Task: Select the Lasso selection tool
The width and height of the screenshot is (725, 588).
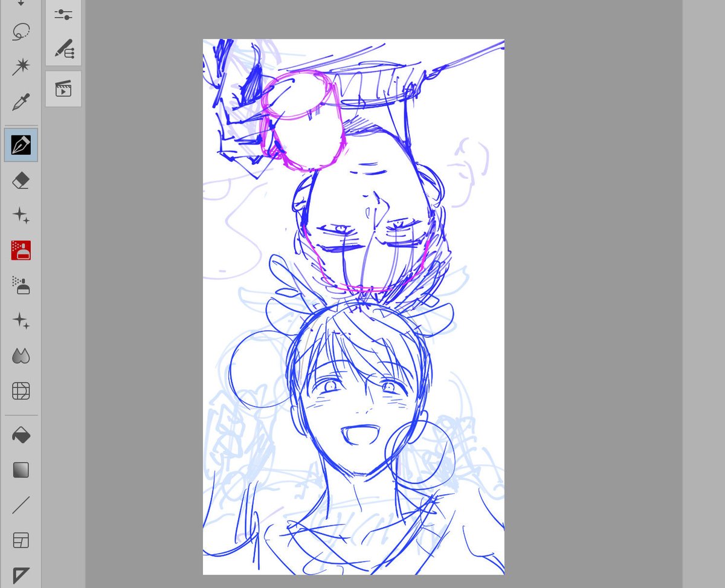Action: point(21,32)
